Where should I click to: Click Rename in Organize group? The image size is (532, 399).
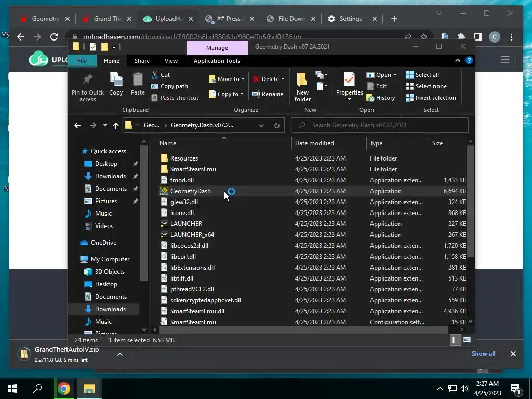pyautogui.click(x=268, y=94)
